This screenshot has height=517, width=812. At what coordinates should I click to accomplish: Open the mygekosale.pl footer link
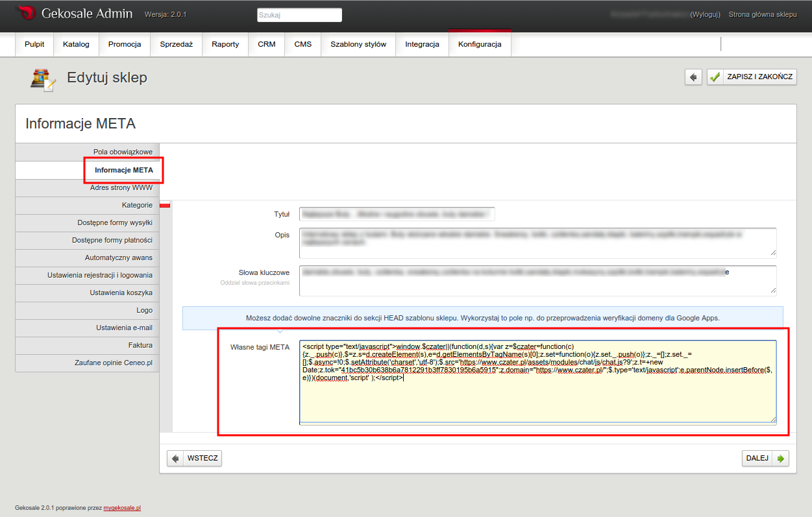click(x=122, y=508)
